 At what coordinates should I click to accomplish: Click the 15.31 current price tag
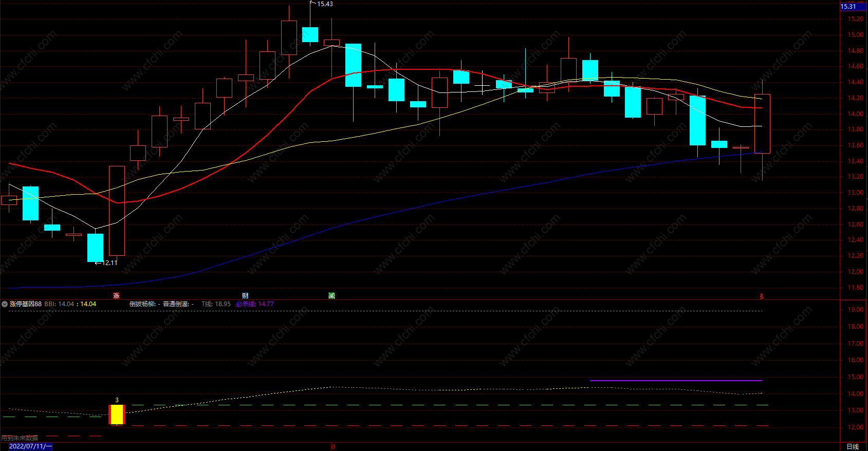coord(852,7)
